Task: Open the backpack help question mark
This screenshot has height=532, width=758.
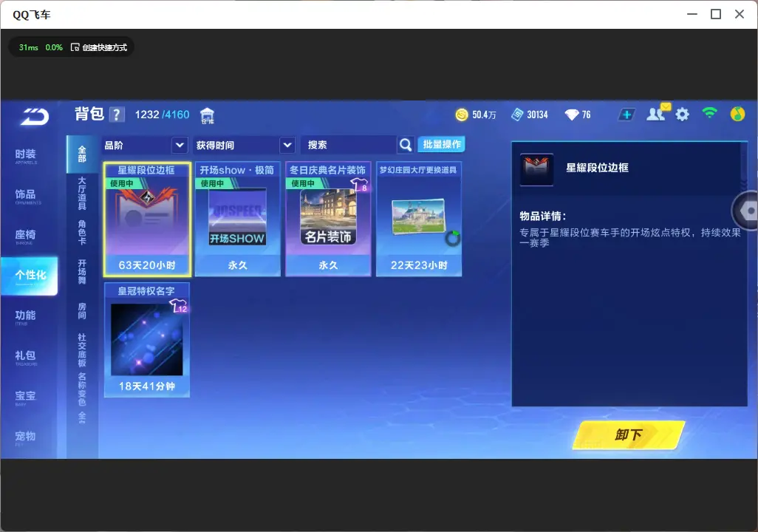Action: point(117,115)
